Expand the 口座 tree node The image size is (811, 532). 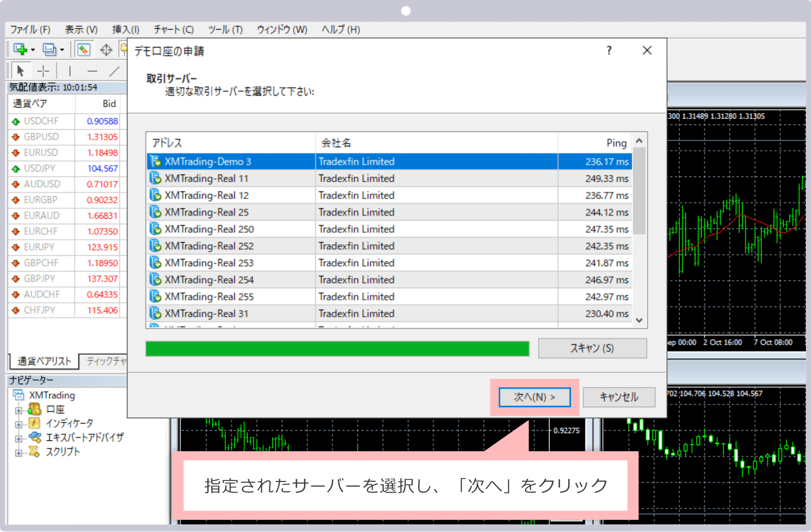point(19,410)
